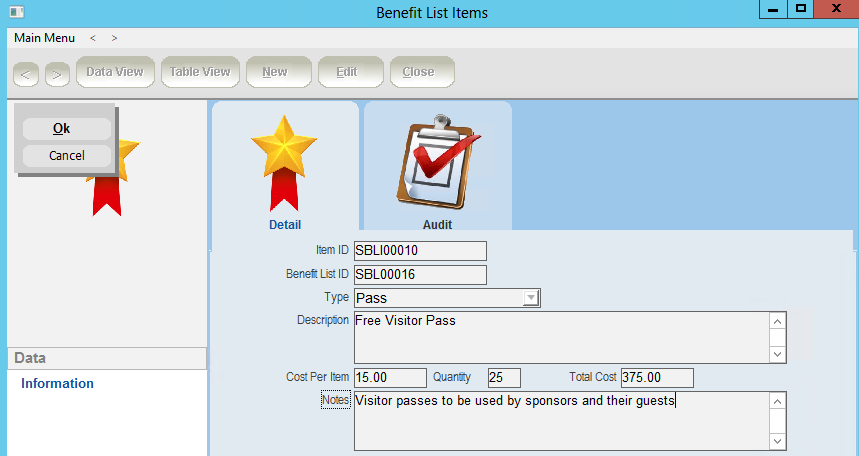The height and width of the screenshot is (456, 859).
Task: Open the Main Menu
Action: coord(44,38)
